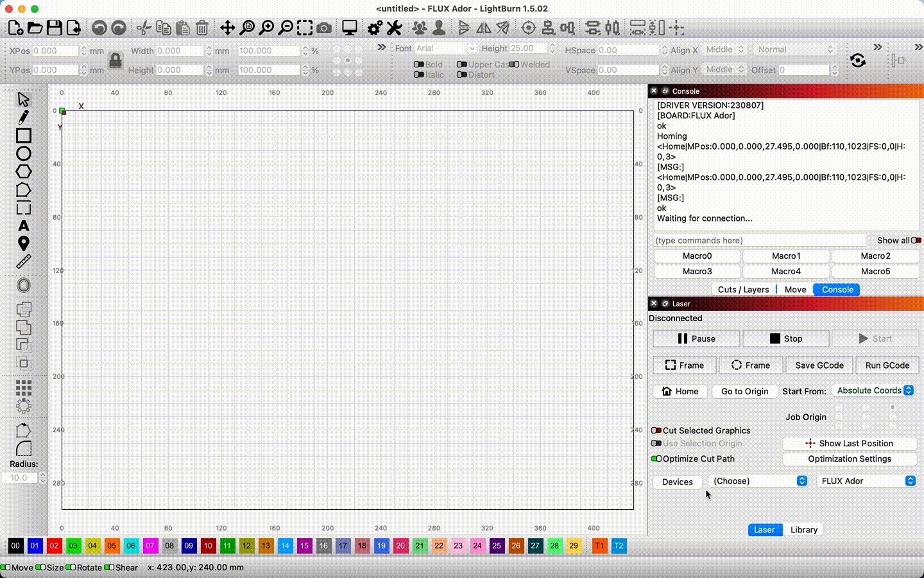Viewport: 924px width, 578px height.
Task: Open the (Choose) port dropdown
Action: point(758,481)
